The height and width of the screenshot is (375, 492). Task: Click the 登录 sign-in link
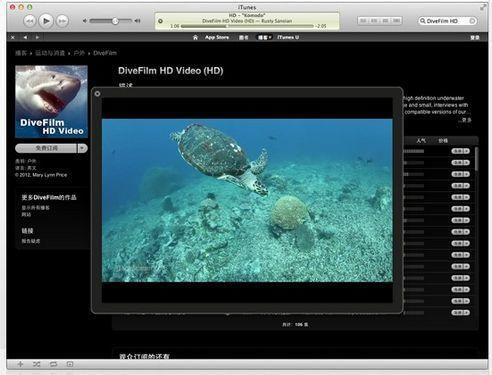pos(475,37)
